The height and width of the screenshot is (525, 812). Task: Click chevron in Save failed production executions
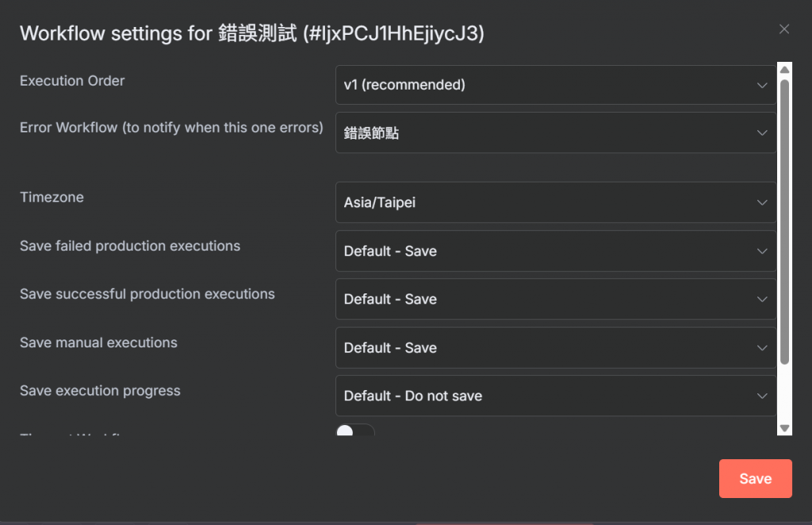(762, 251)
